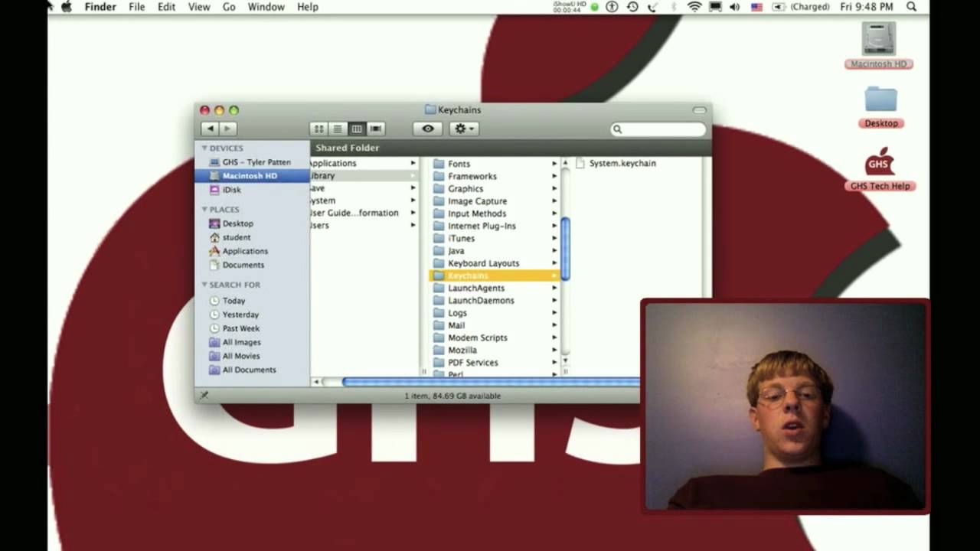Click the Quick Look eye button

[x=428, y=129]
